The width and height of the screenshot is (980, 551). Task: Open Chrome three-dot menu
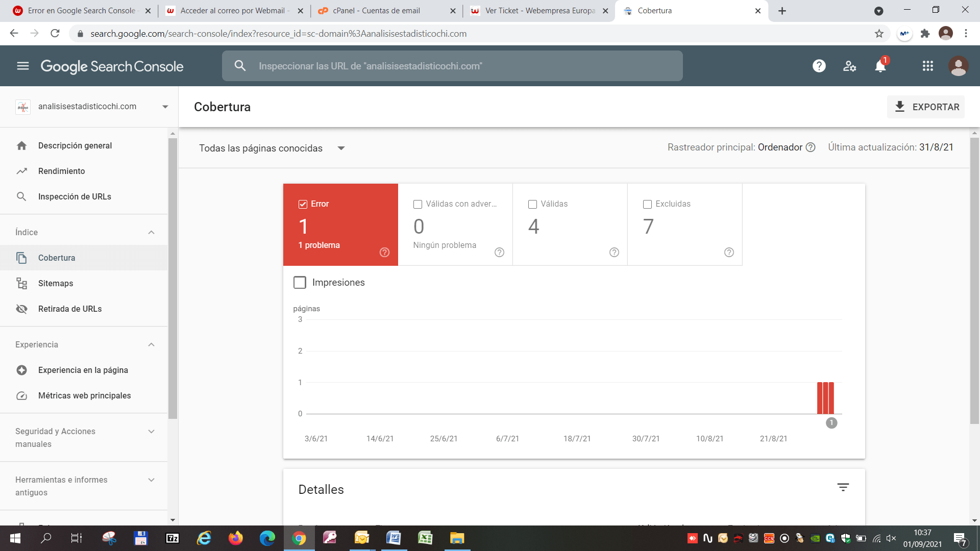tap(966, 34)
